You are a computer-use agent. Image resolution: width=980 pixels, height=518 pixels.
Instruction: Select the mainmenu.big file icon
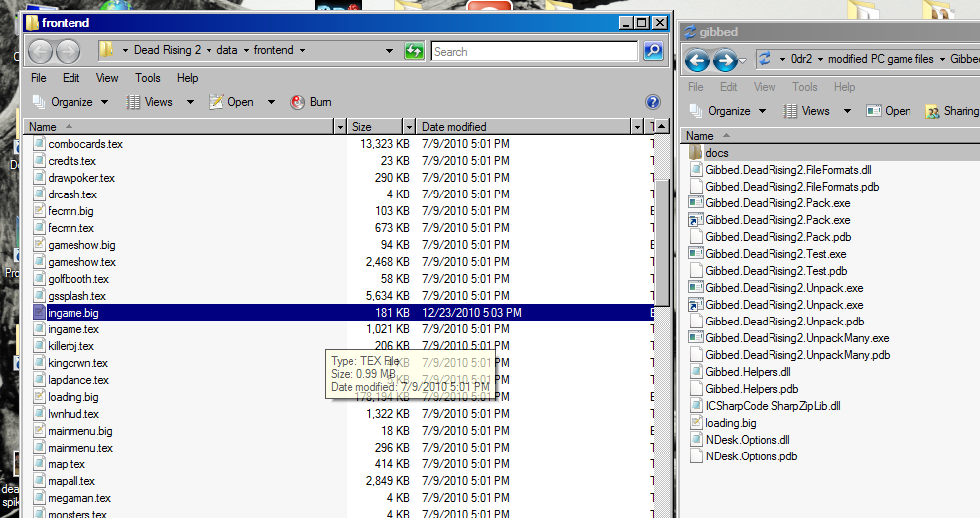pyautogui.click(x=39, y=430)
